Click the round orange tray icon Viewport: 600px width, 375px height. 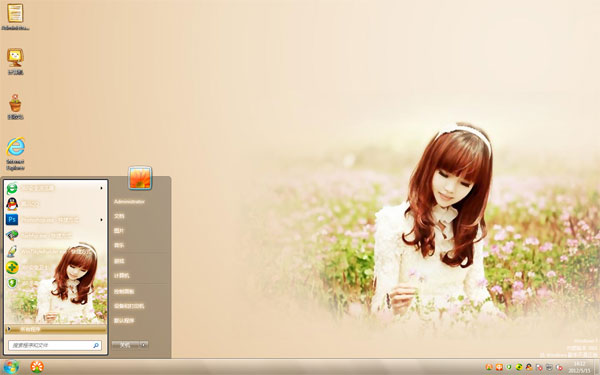(x=489, y=367)
